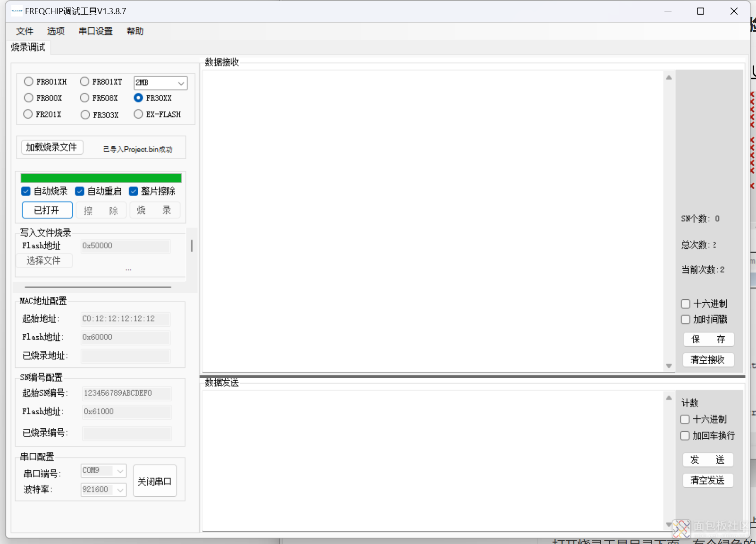This screenshot has width=756, height=544.
Task: Select the FR801XH chip radio button
Action: pyautogui.click(x=29, y=82)
